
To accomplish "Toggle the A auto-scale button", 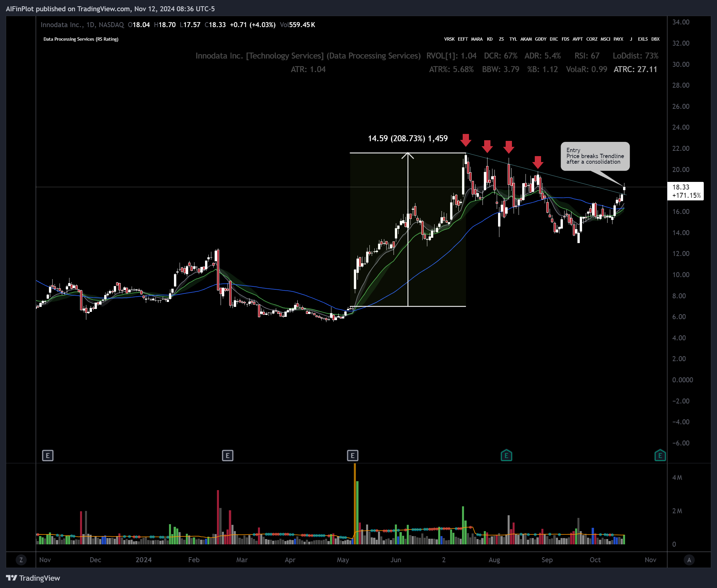I will (x=689, y=560).
